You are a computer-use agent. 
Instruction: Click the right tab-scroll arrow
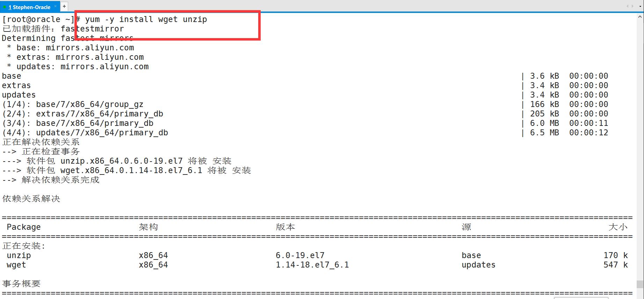[x=632, y=6]
